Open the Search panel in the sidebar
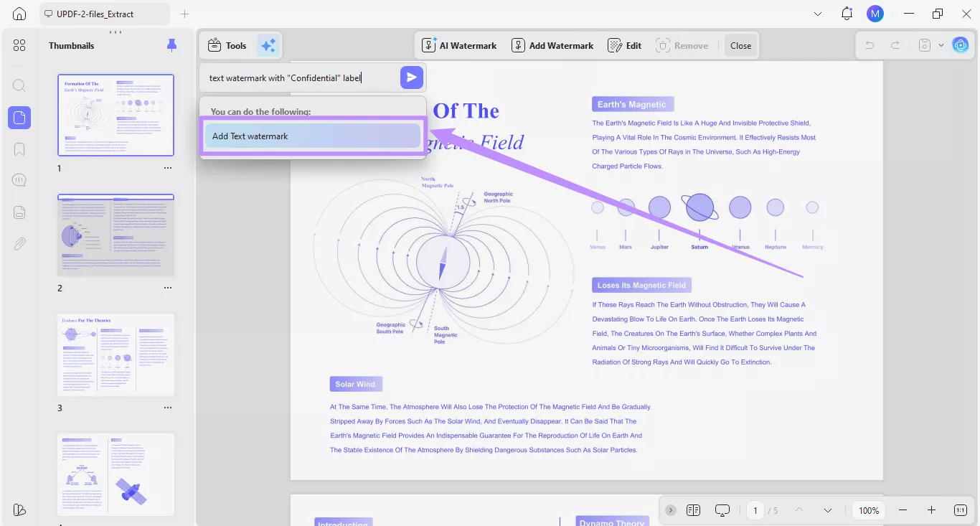The image size is (980, 526). coord(19,85)
